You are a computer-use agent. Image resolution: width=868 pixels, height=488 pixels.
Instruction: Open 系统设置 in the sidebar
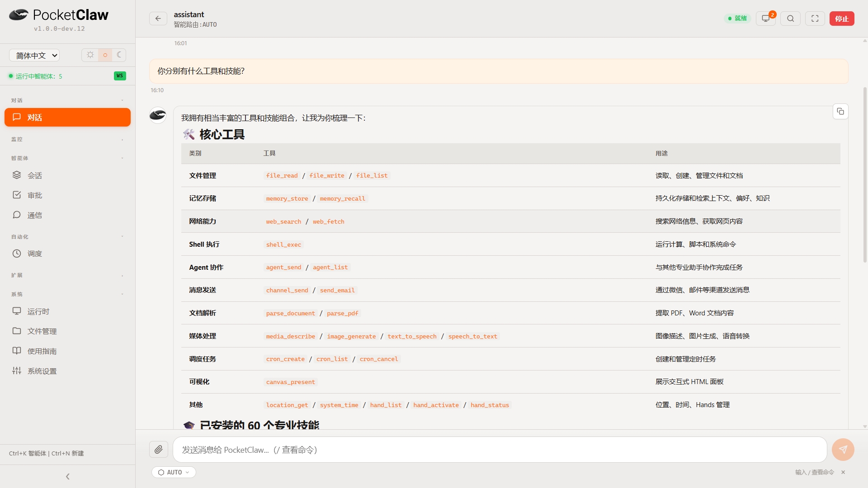coord(68,371)
